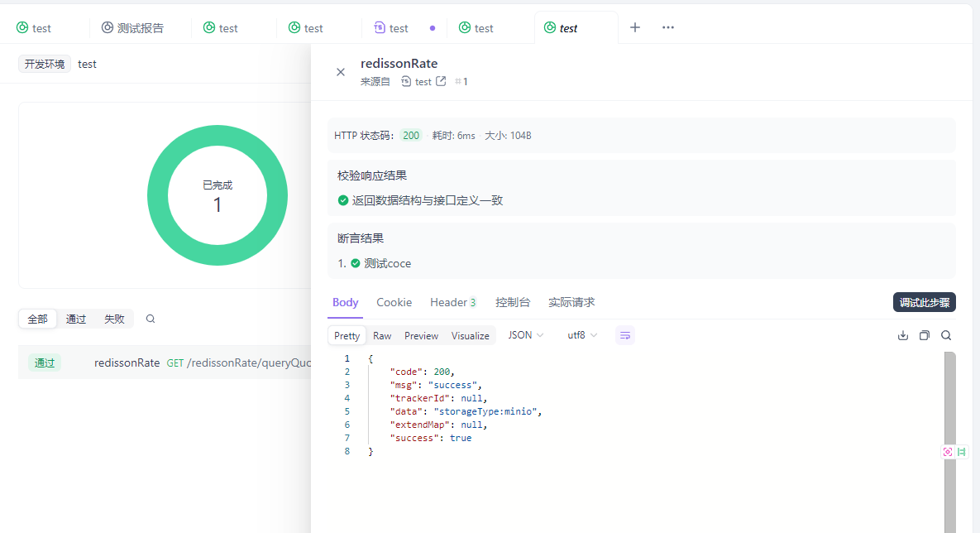Open the utf8 encoding dropdown
The width and height of the screenshot is (980, 533).
(581, 335)
